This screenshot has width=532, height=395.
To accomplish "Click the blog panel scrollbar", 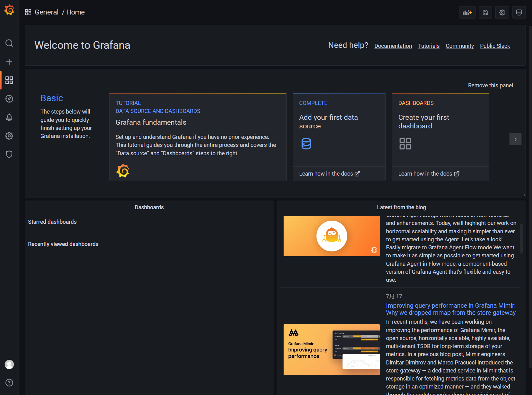I will (521, 238).
